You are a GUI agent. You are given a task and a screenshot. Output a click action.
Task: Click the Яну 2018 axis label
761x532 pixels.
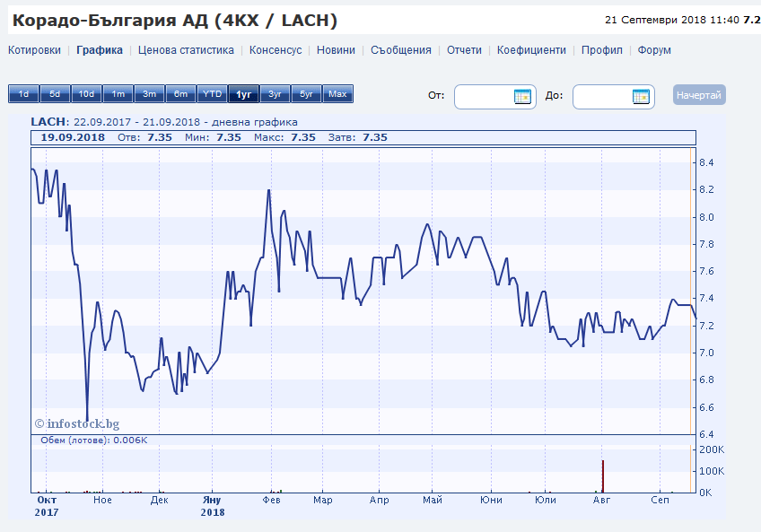(213, 506)
